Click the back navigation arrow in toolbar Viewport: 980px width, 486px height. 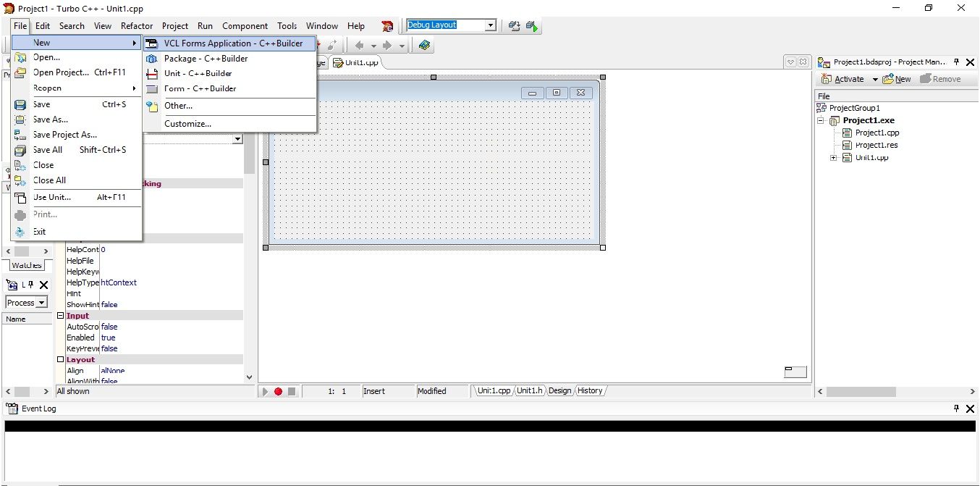pyautogui.click(x=359, y=45)
